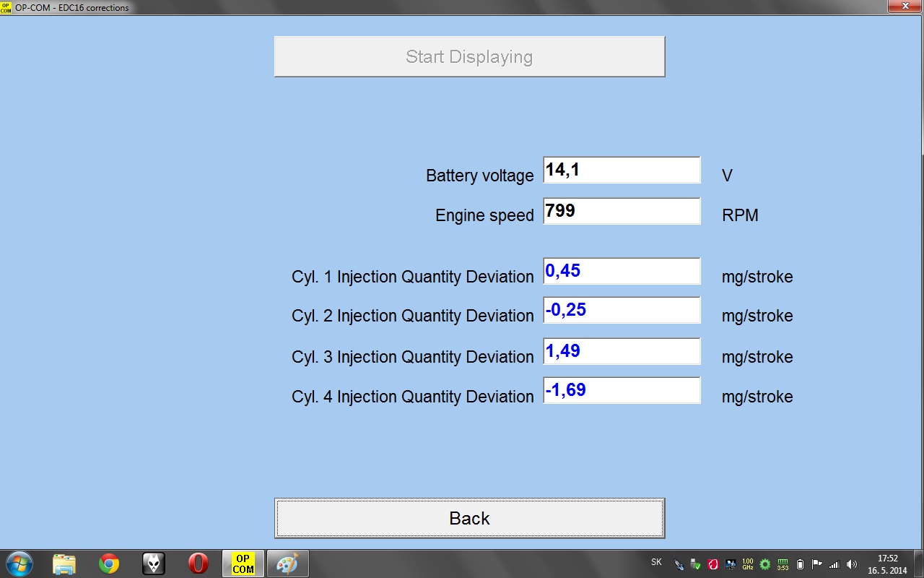Open Windows Explorer from taskbar
924x578 pixels.
64,564
